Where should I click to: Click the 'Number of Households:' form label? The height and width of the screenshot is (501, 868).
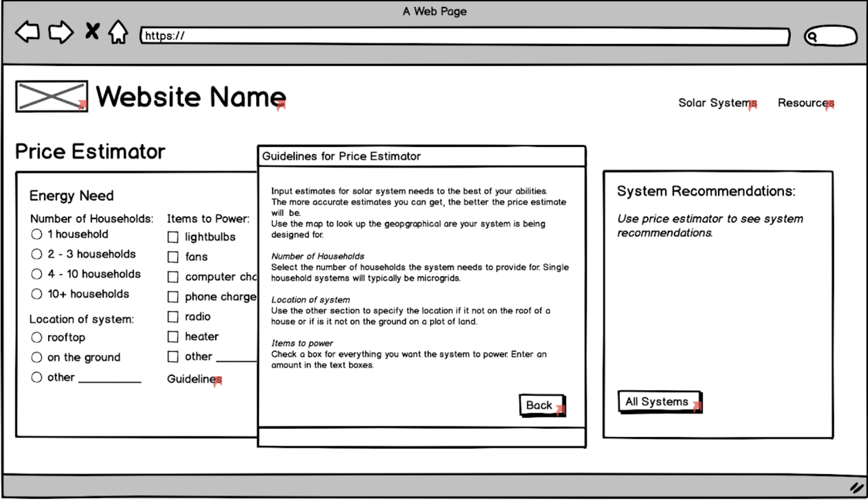[91, 218]
